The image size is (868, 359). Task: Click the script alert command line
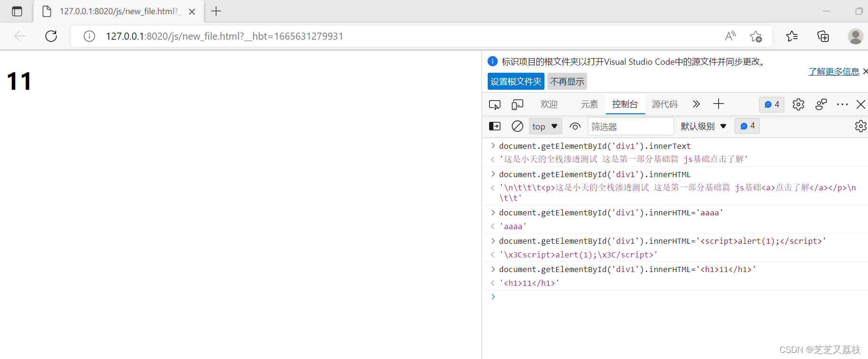click(x=663, y=241)
